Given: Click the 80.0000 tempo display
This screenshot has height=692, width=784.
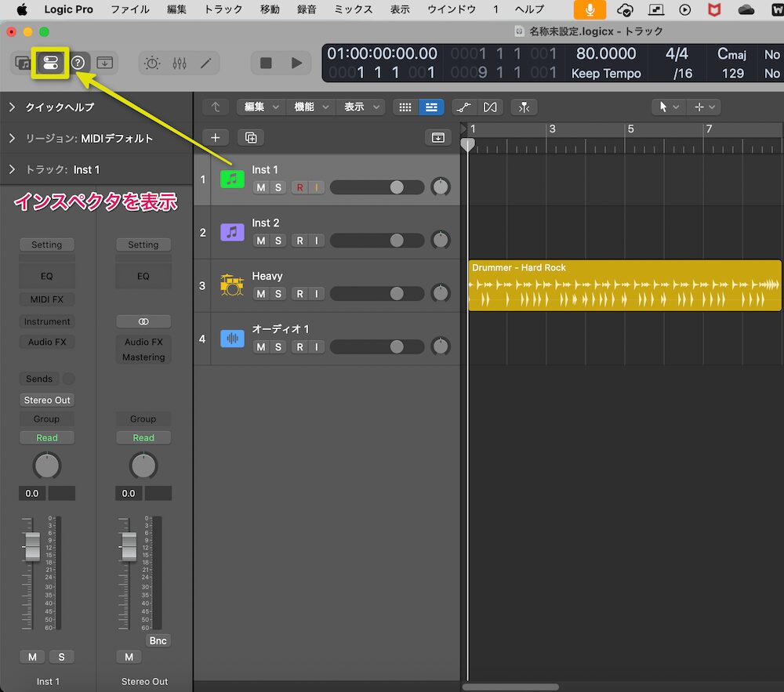Looking at the screenshot, I should click(606, 53).
